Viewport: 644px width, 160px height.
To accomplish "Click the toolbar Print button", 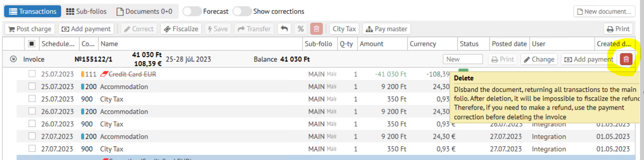I will tap(618, 29).
